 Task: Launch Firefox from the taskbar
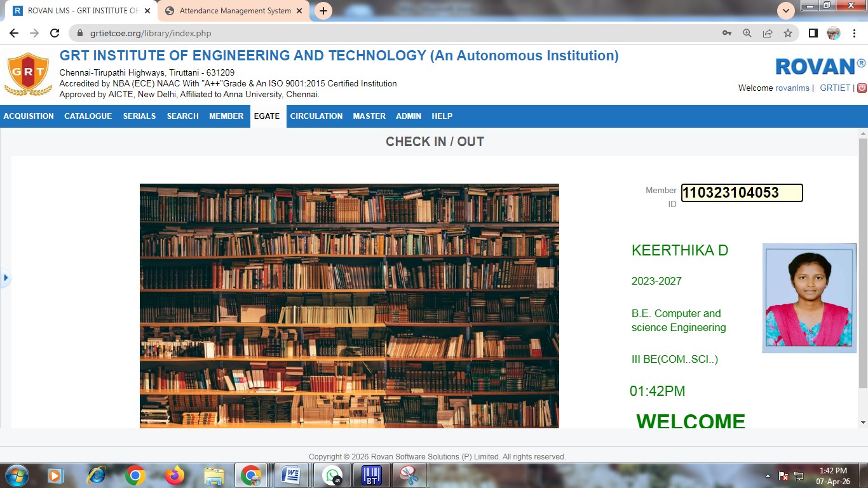point(174,475)
